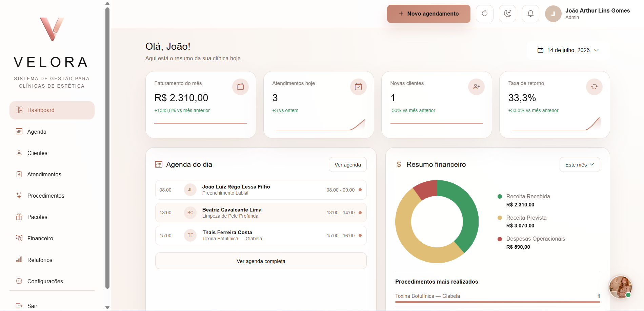644x311 pixels.
Task: Open Thais Ferreira Costa appointment
Action: (x=261, y=236)
